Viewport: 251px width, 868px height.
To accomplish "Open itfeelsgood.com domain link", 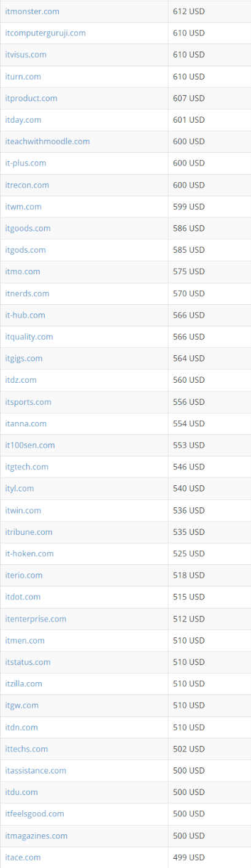I will (x=34, y=813).
